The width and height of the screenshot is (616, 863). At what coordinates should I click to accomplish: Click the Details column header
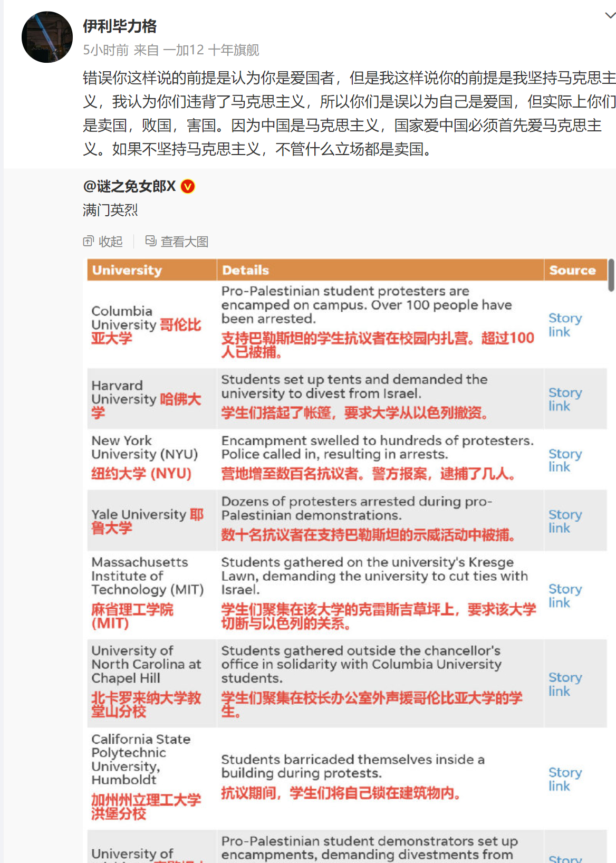(x=380, y=270)
